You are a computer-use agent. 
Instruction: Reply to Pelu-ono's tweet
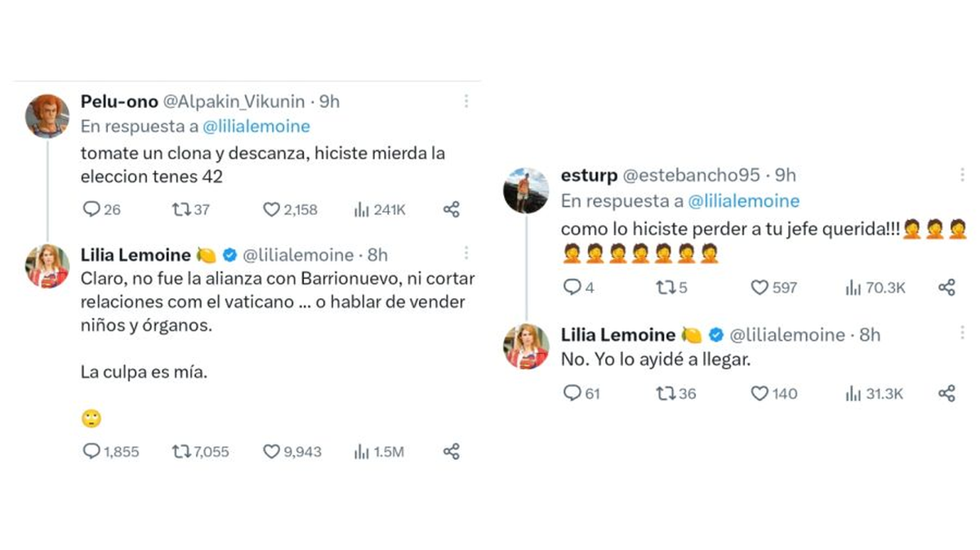click(x=90, y=209)
